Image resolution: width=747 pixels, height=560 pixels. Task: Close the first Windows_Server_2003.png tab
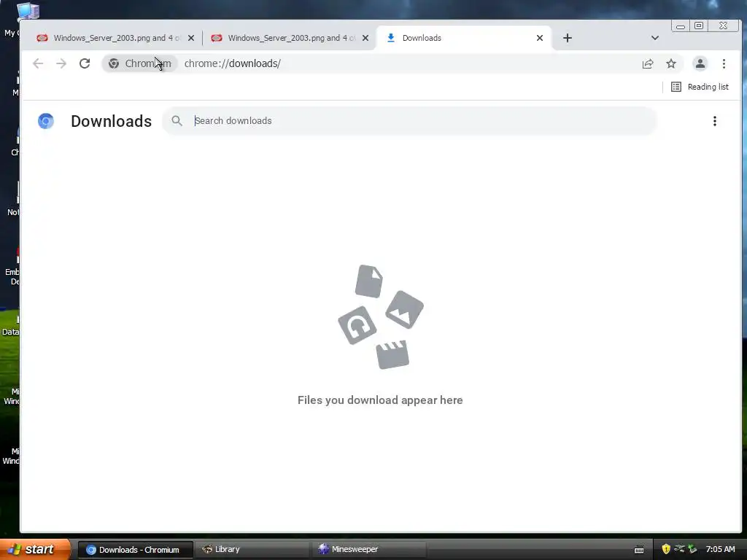[191, 38]
